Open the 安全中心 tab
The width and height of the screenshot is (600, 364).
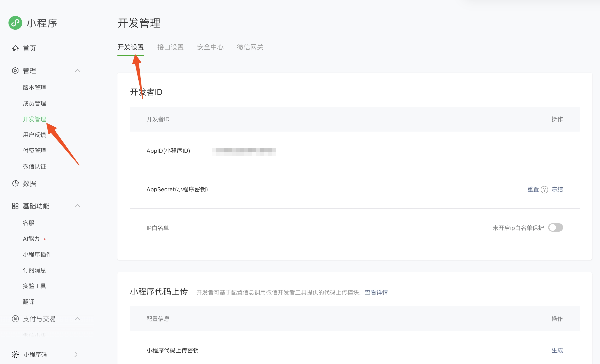click(x=210, y=47)
